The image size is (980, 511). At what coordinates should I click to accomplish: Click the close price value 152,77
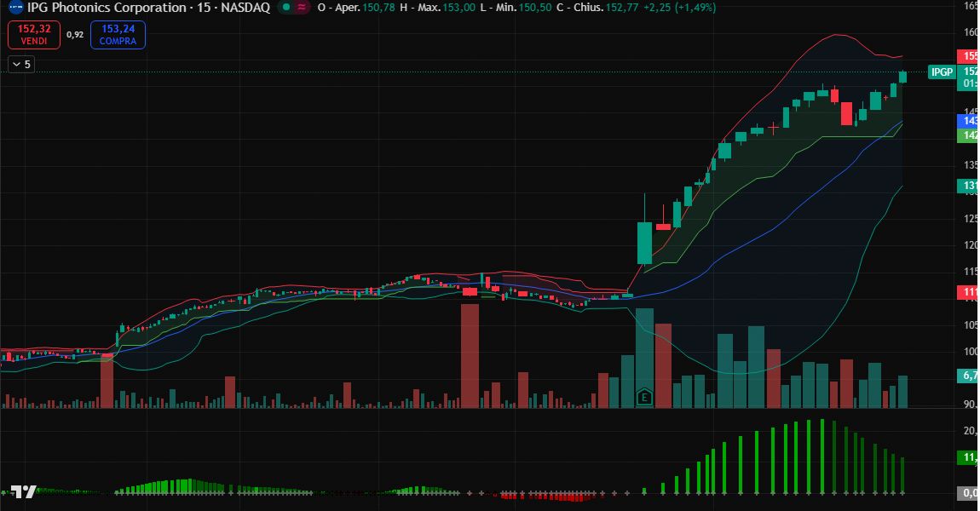(621, 8)
